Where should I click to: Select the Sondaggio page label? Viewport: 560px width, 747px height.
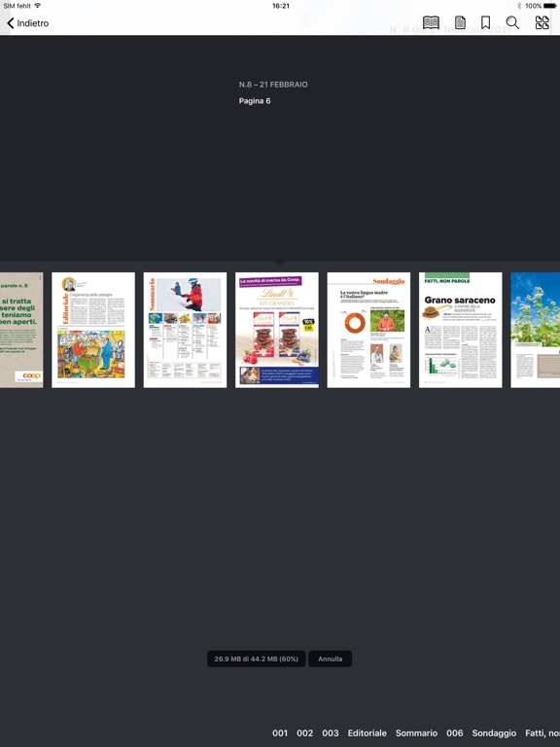click(494, 733)
